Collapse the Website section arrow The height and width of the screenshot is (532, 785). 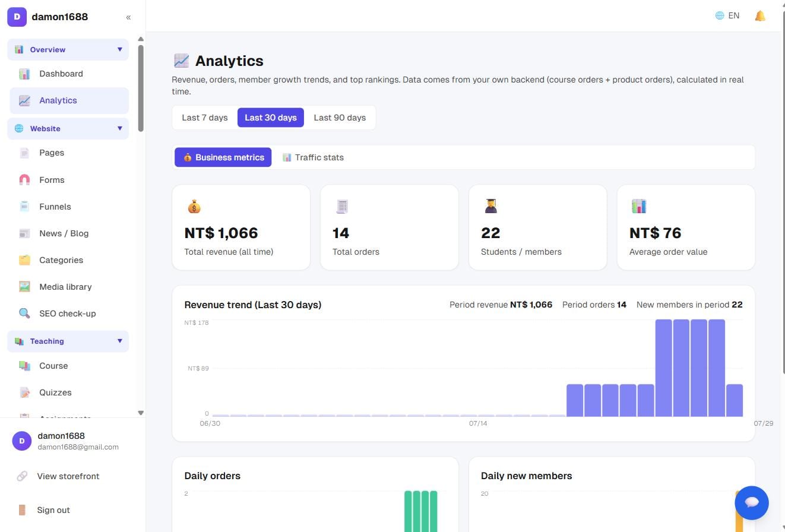(119, 128)
